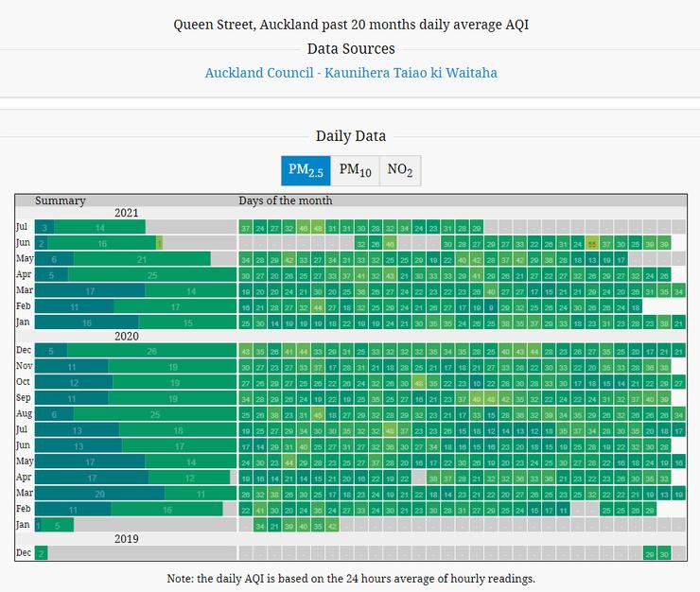
Task: Click the 2020 year heading
Action: pos(126,336)
